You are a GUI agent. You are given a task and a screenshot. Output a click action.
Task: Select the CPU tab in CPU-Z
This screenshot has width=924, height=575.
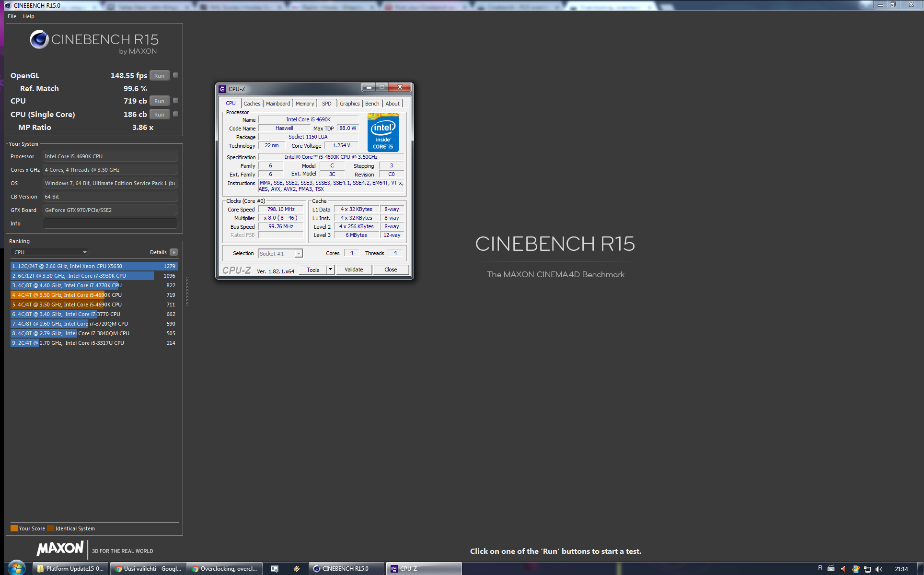tap(231, 103)
